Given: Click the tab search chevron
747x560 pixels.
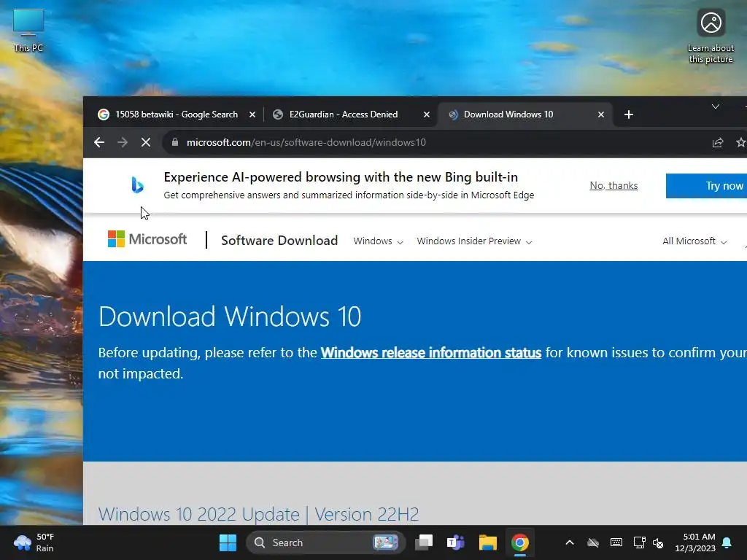Looking at the screenshot, I should tap(715, 106).
